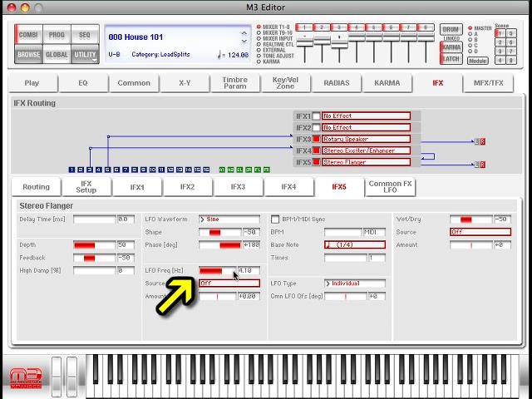Open Common FX LFO sub-tab
Image resolution: width=532 pixels, height=399 pixels.
(390, 187)
